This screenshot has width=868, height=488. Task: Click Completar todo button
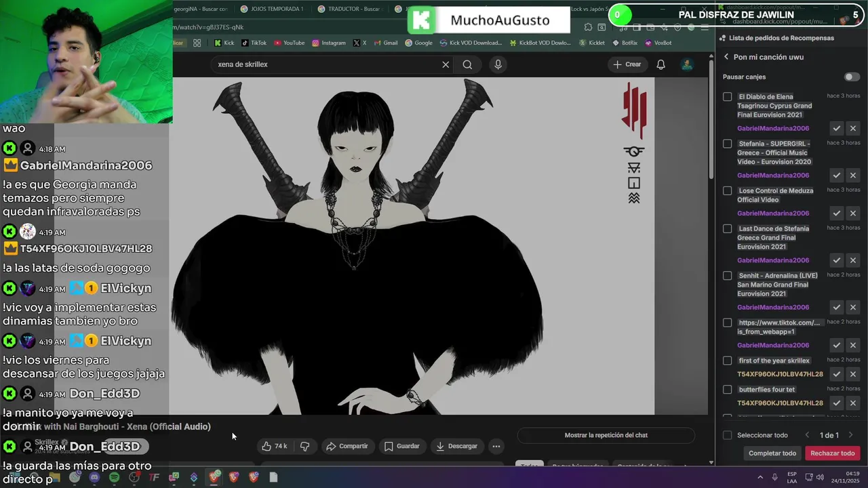click(772, 453)
